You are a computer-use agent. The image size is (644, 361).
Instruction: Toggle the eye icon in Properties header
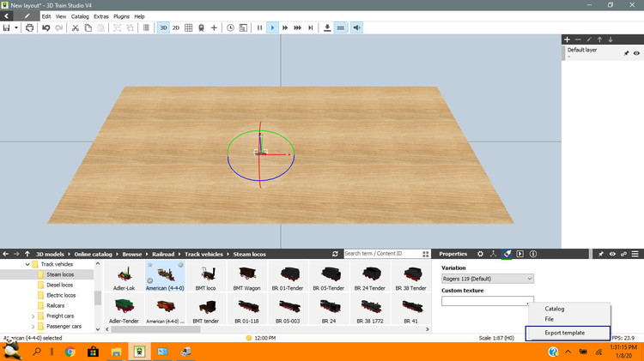tap(612, 254)
